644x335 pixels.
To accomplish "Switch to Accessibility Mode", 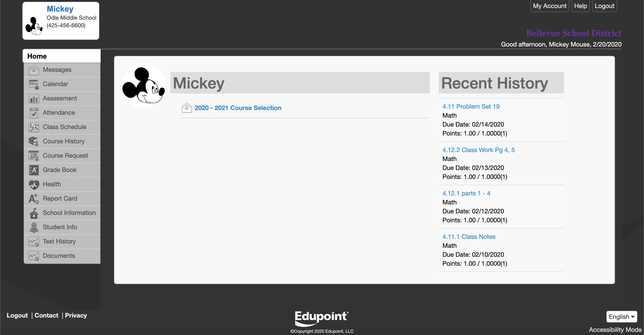I will click(x=615, y=329).
